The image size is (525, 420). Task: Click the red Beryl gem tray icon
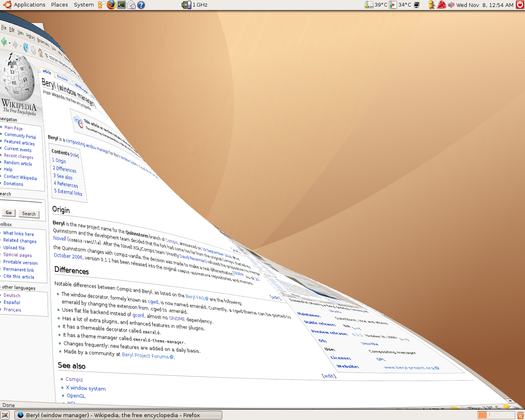[x=441, y=5]
